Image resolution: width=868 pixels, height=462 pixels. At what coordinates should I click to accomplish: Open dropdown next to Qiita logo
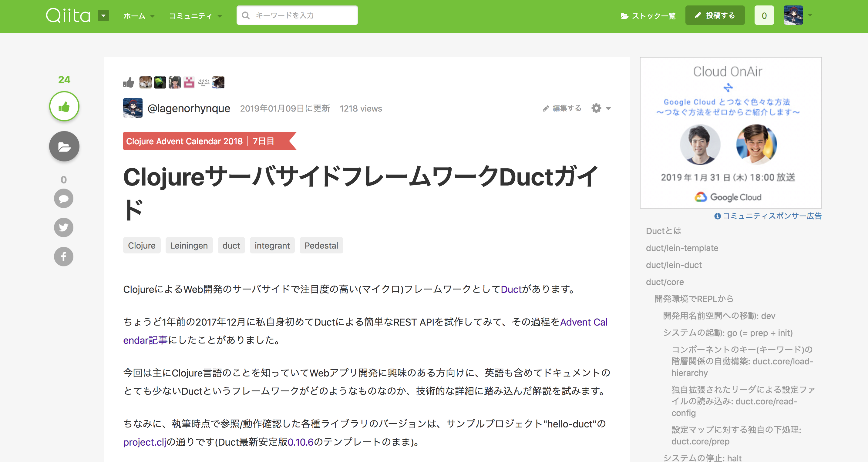tap(103, 15)
